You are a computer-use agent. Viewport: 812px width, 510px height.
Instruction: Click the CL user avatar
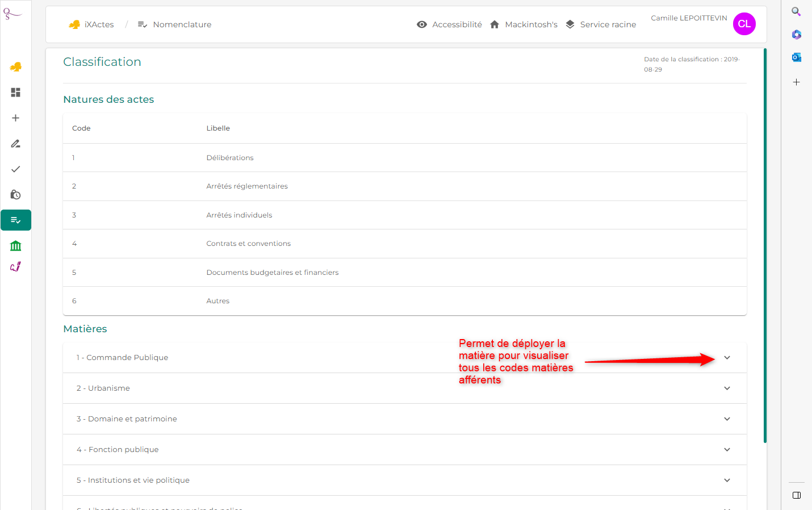click(x=744, y=24)
